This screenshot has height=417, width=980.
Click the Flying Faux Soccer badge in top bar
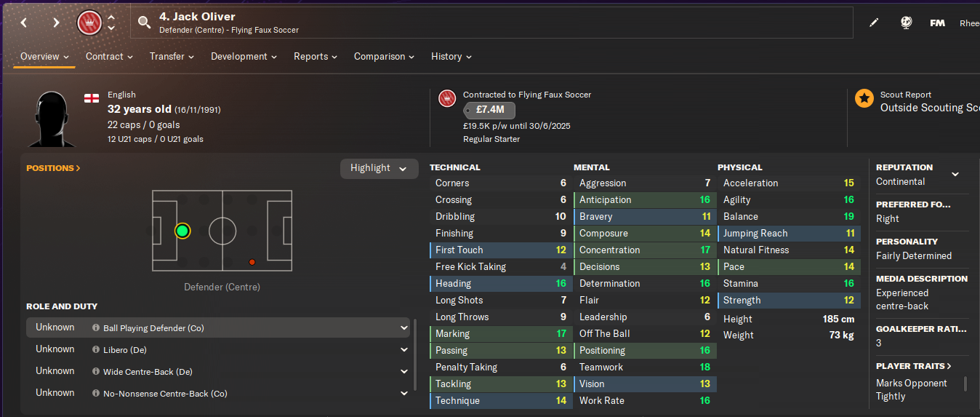89,23
